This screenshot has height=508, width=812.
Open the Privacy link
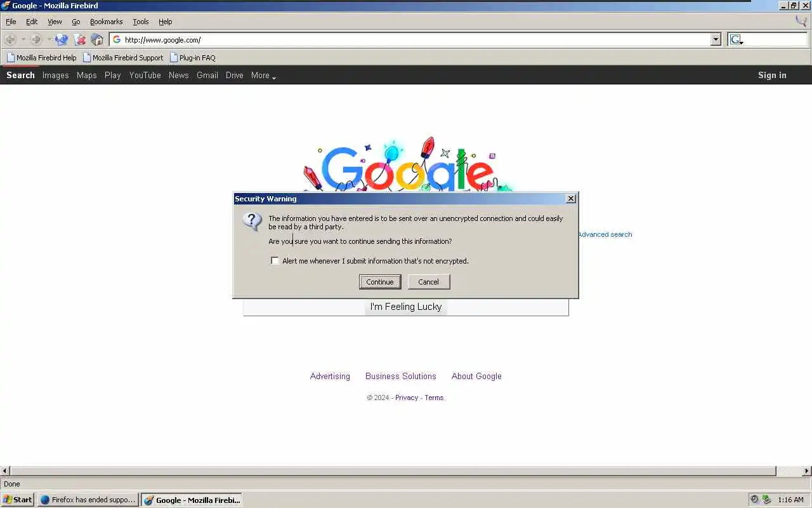[x=407, y=398]
